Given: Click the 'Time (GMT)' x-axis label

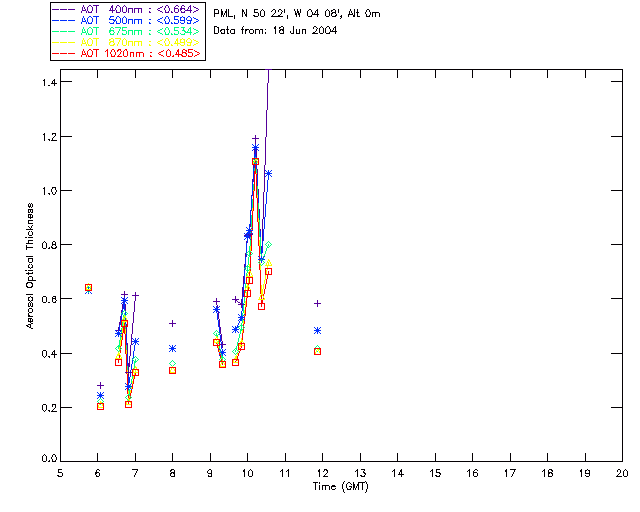Looking at the screenshot, I should click(340, 485).
